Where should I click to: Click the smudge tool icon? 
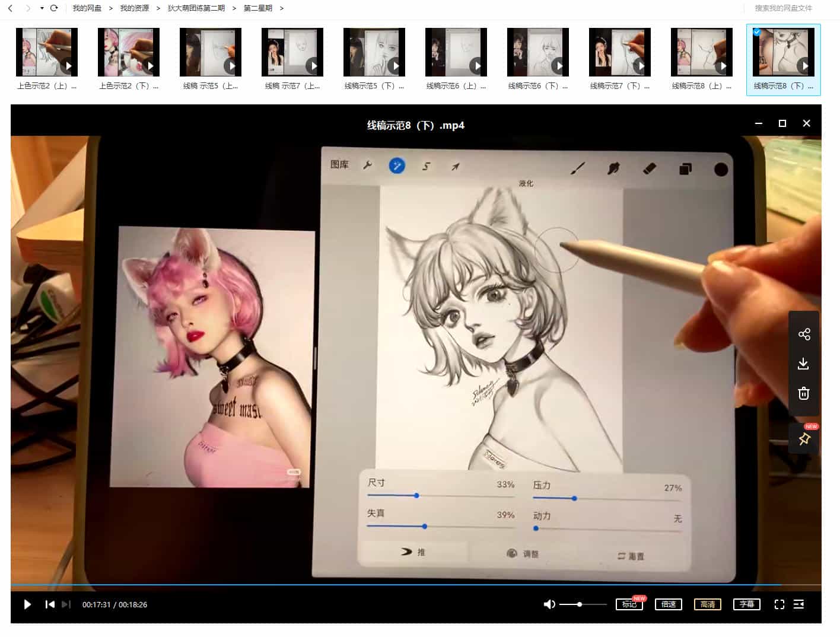coord(614,168)
